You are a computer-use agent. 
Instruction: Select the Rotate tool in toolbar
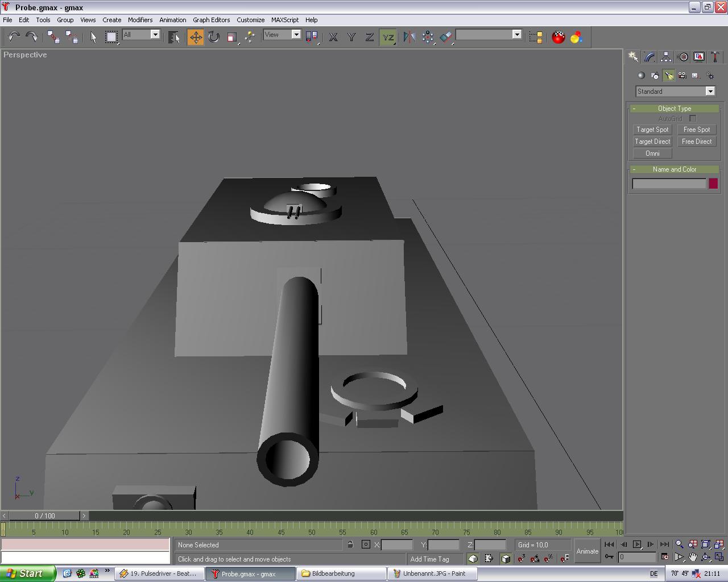tap(214, 37)
